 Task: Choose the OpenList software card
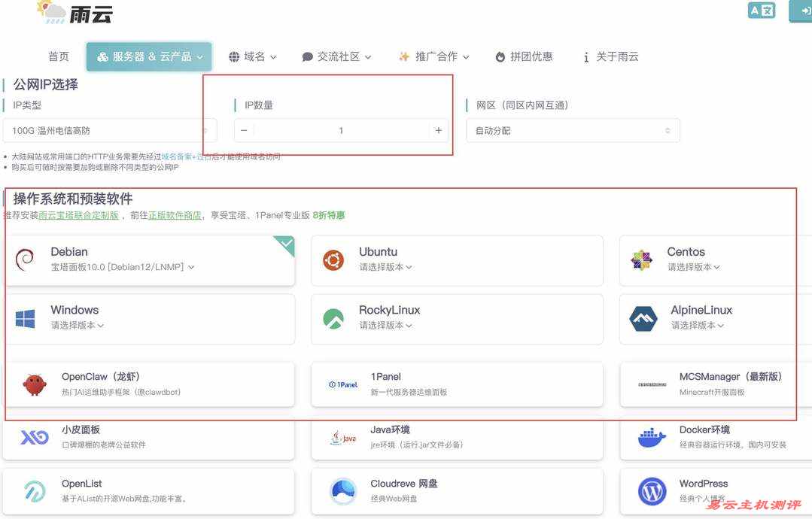coord(148,492)
